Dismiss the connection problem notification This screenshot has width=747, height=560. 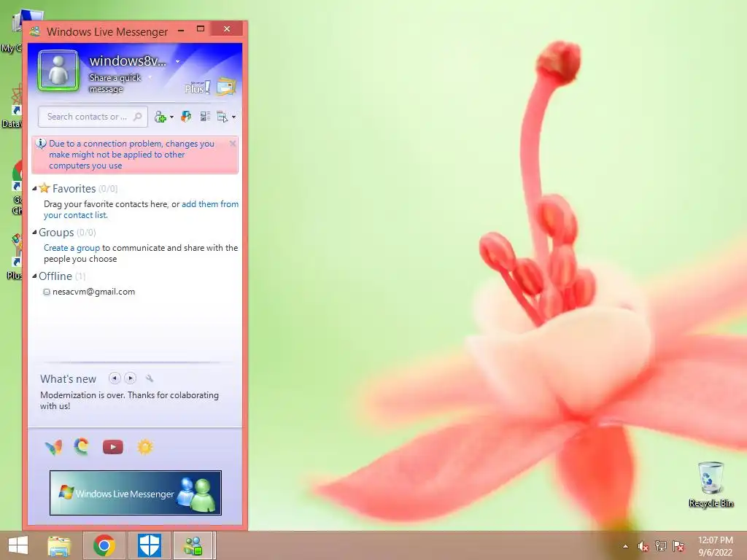click(233, 144)
